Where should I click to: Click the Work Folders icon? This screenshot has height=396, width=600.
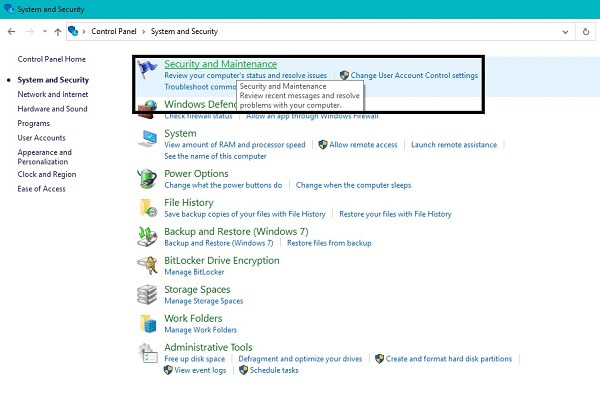pyautogui.click(x=148, y=323)
